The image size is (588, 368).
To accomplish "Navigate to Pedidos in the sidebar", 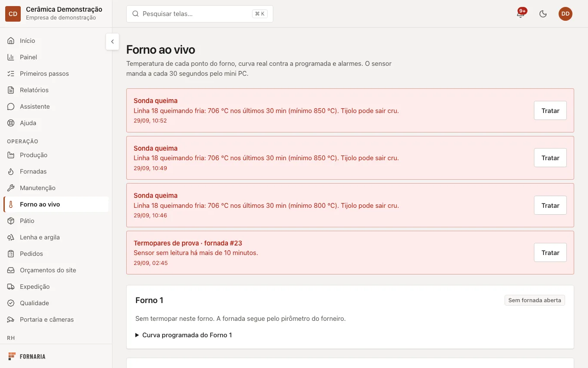I will tap(56, 254).
